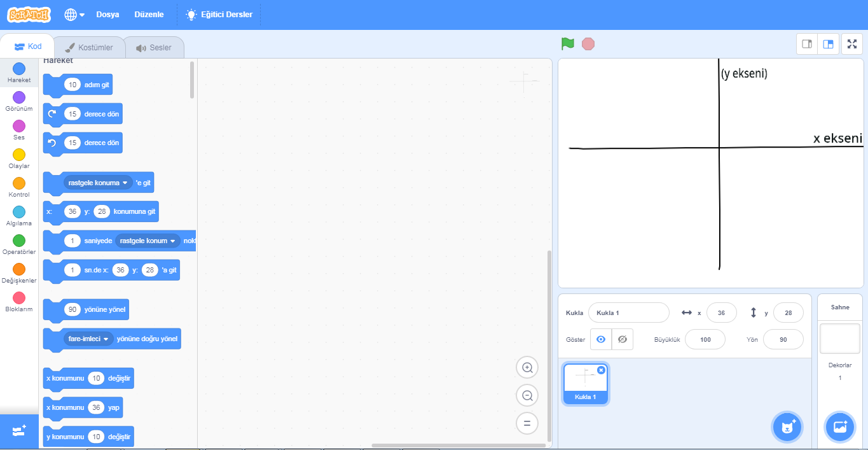Click the green flag to run
Screen dimensions: 868x450
[x=567, y=44]
